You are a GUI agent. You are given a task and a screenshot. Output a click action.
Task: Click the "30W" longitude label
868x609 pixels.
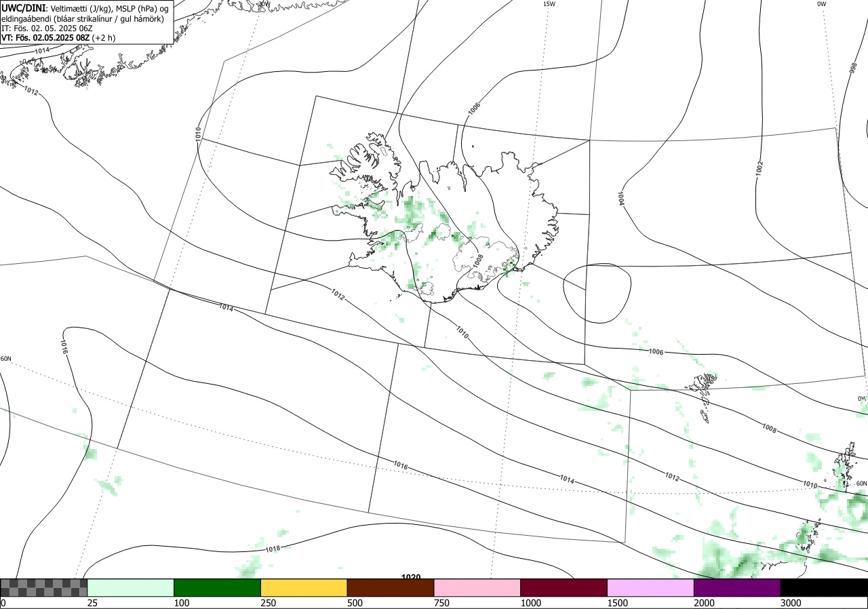click(264, 3)
